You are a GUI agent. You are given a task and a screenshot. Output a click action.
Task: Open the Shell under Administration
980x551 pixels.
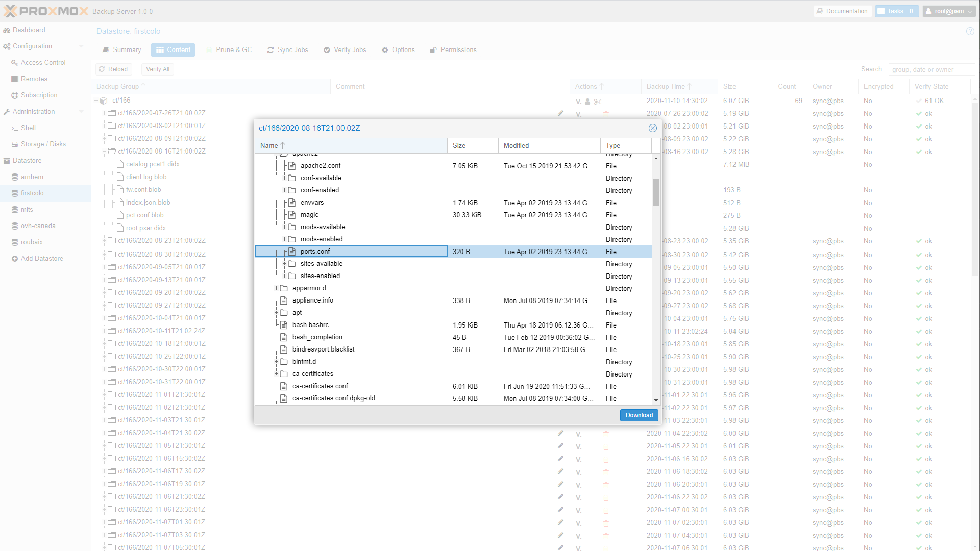[28, 128]
